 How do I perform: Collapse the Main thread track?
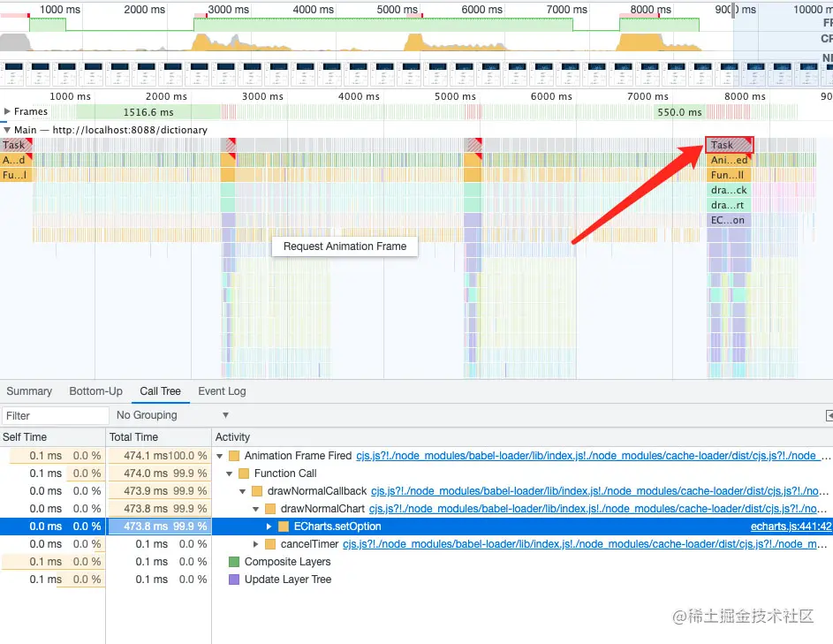coord(7,130)
